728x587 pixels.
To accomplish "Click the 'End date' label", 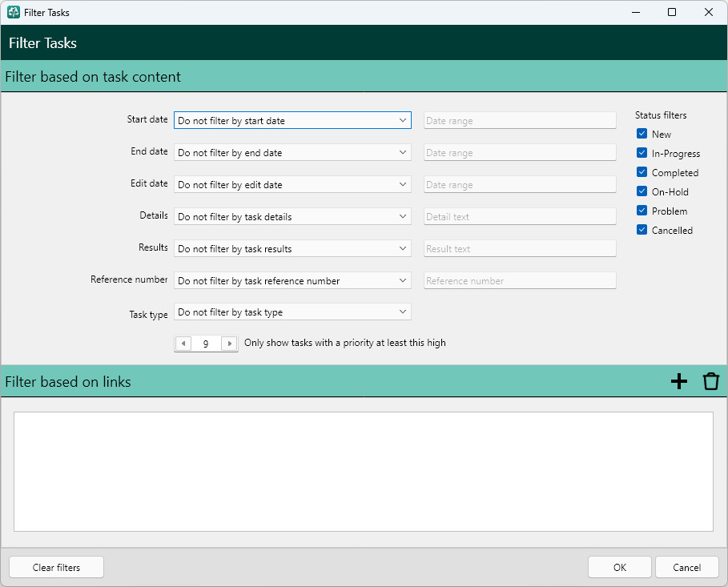I will (149, 151).
